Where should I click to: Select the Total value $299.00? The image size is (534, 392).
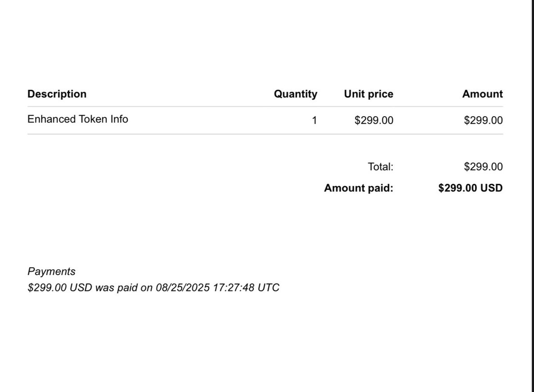point(483,167)
